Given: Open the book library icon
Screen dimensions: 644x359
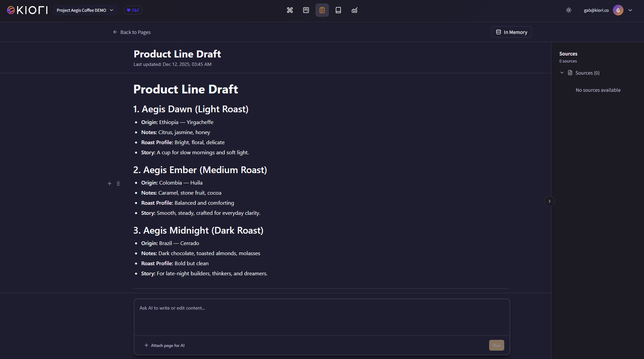Looking at the screenshot, I should coord(338,10).
